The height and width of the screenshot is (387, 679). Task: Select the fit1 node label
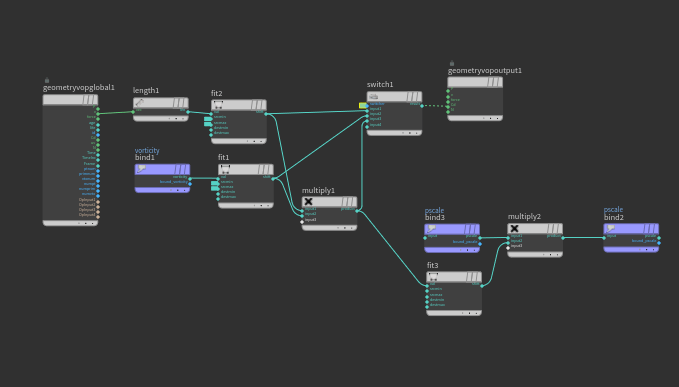[x=223, y=157]
